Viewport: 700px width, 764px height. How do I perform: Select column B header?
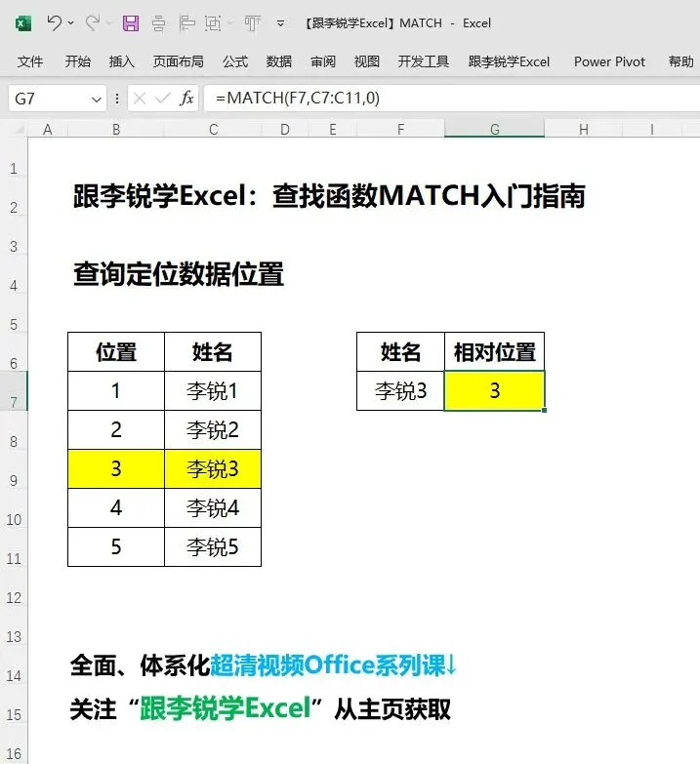[x=116, y=130]
